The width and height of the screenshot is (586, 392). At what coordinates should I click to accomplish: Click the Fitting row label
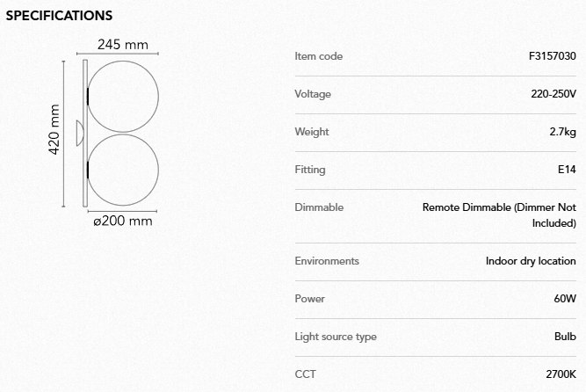click(310, 170)
